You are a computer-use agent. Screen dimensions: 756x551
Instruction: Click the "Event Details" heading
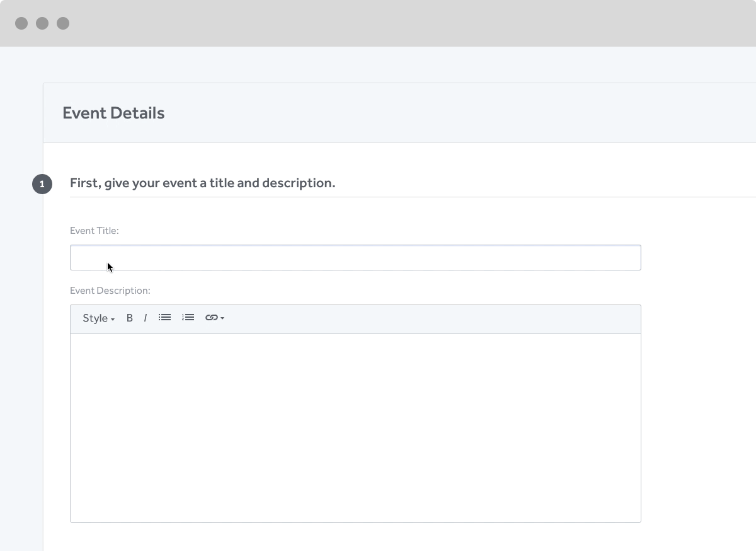coord(113,113)
